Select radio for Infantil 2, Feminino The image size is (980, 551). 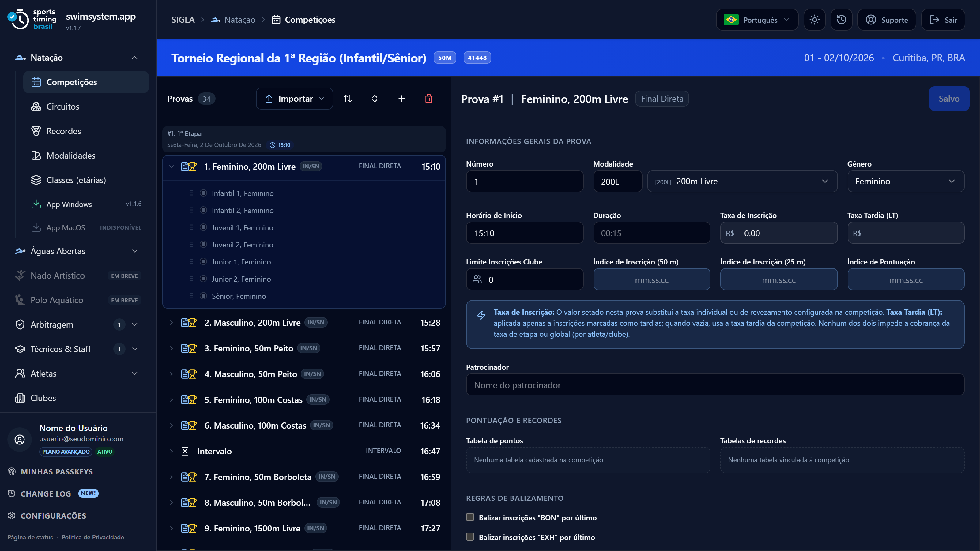point(204,210)
